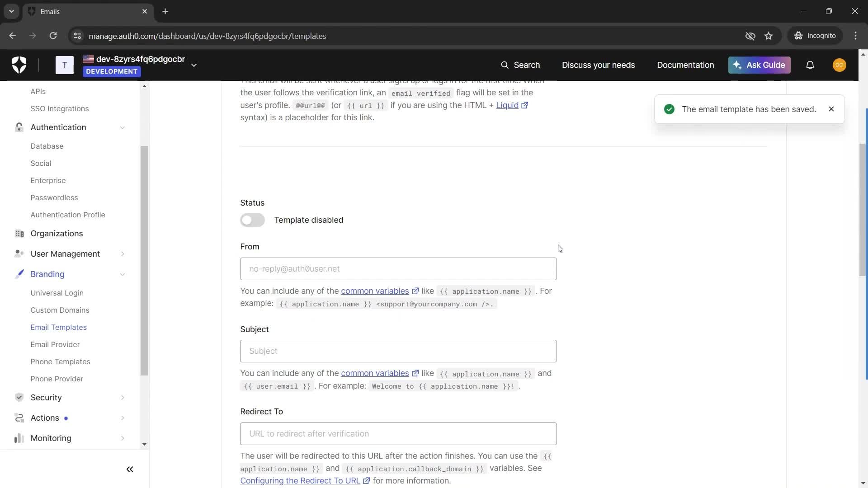Open Configuring the Redirect To URL link

pyautogui.click(x=300, y=481)
